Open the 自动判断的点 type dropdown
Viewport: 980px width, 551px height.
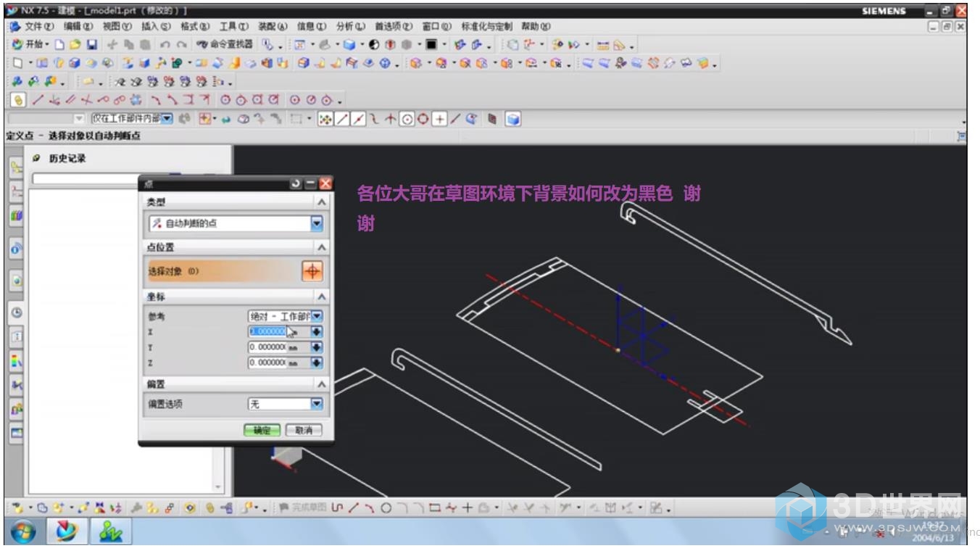[x=317, y=223]
